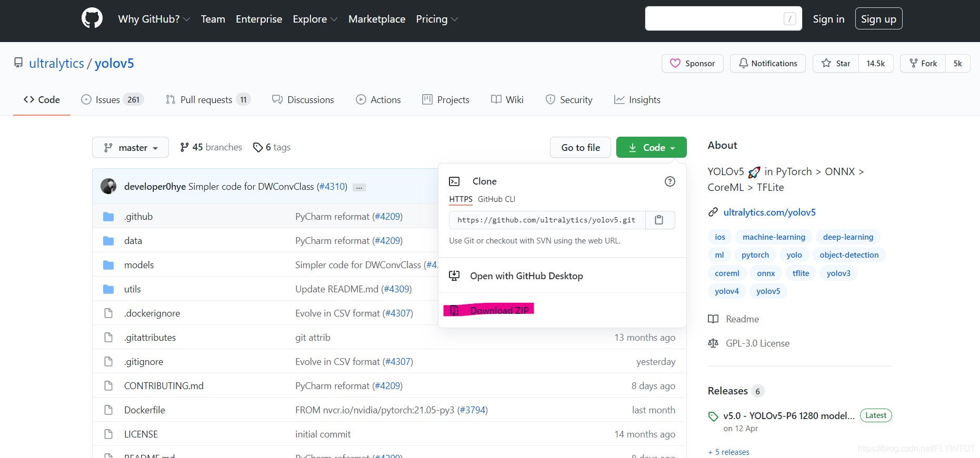Click the slash shortcut icon in the search box
This screenshot has height=458, width=980.
(x=789, y=19)
